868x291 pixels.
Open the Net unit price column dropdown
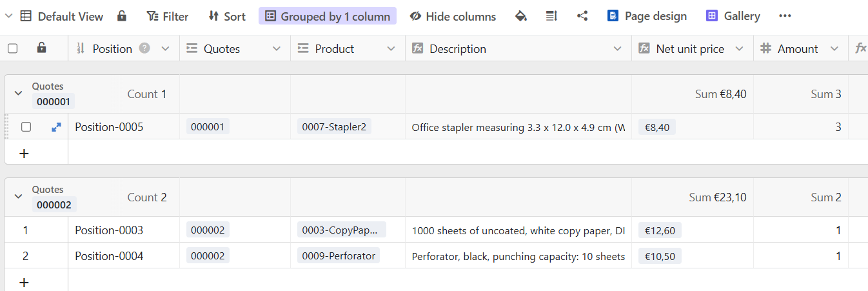(x=739, y=48)
